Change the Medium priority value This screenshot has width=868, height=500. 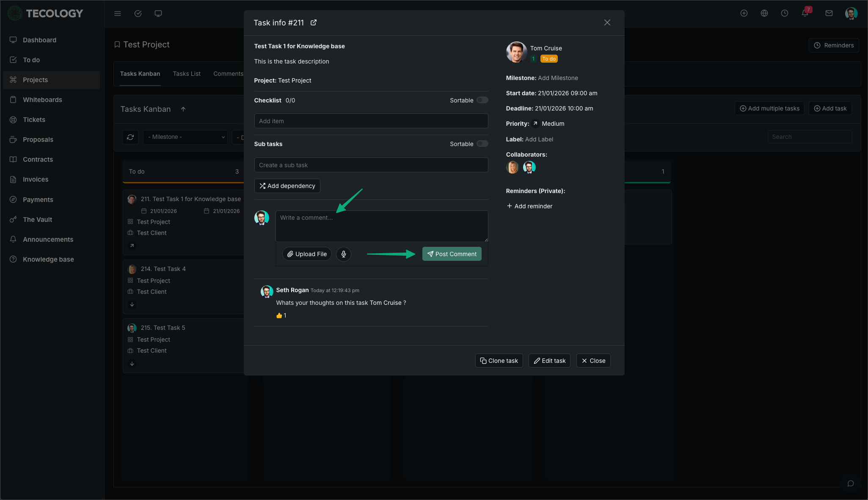[x=553, y=124]
